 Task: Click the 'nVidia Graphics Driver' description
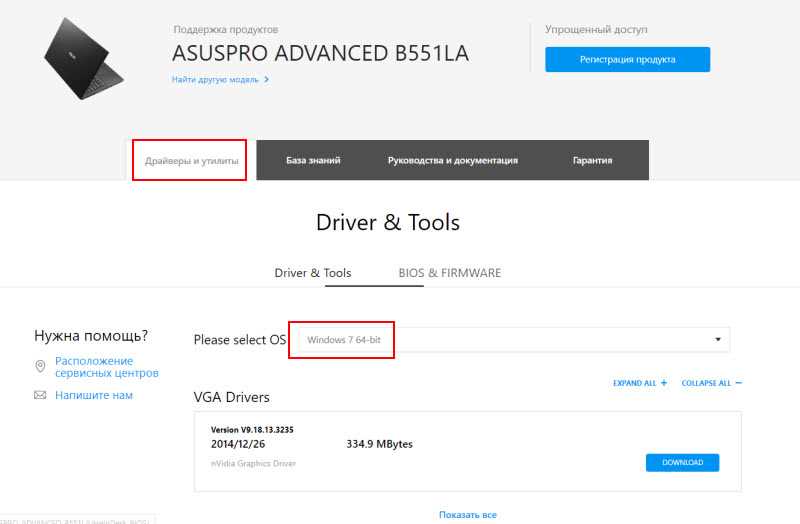(253, 463)
